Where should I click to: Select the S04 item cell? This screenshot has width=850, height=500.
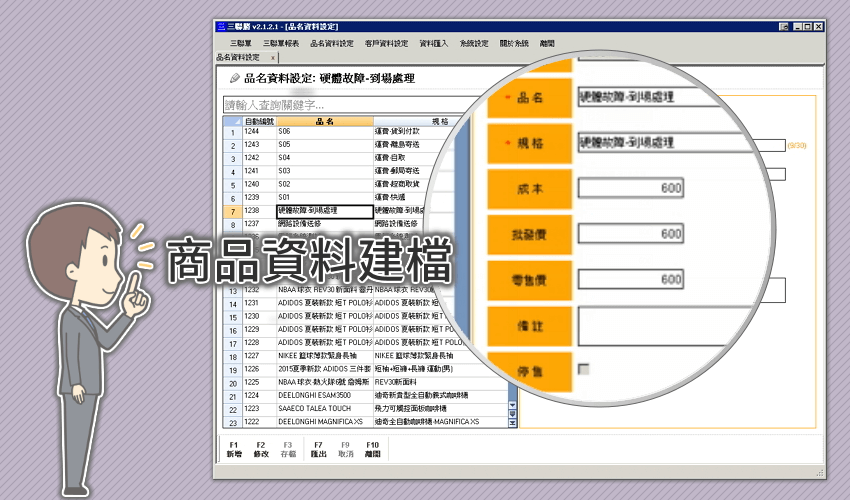(325, 158)
